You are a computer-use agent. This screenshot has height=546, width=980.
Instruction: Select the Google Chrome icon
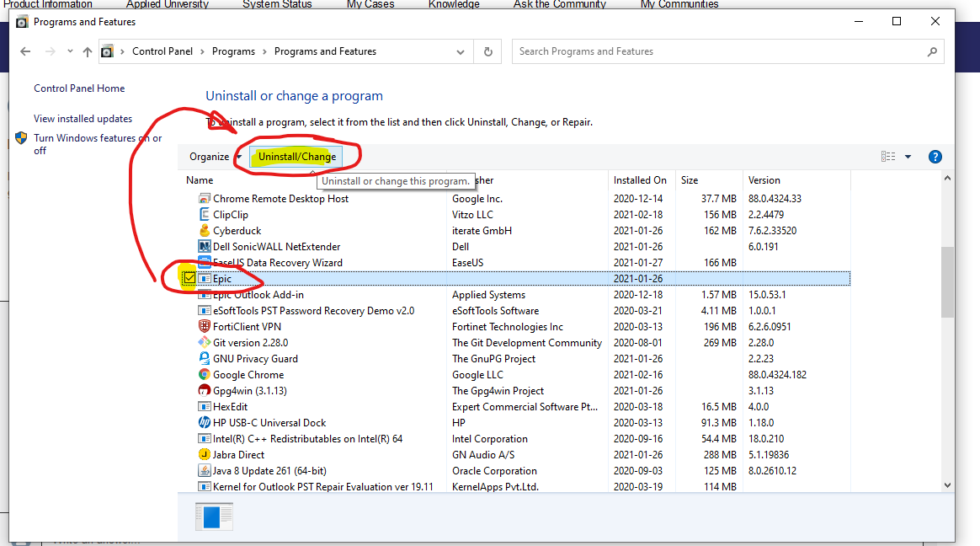click(205, 375)
